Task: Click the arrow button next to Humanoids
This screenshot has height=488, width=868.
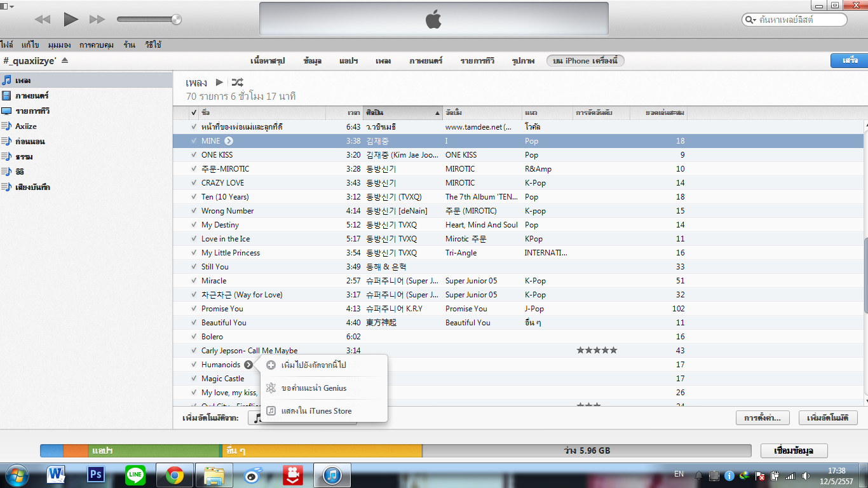Action: click(x=248, y=365)
